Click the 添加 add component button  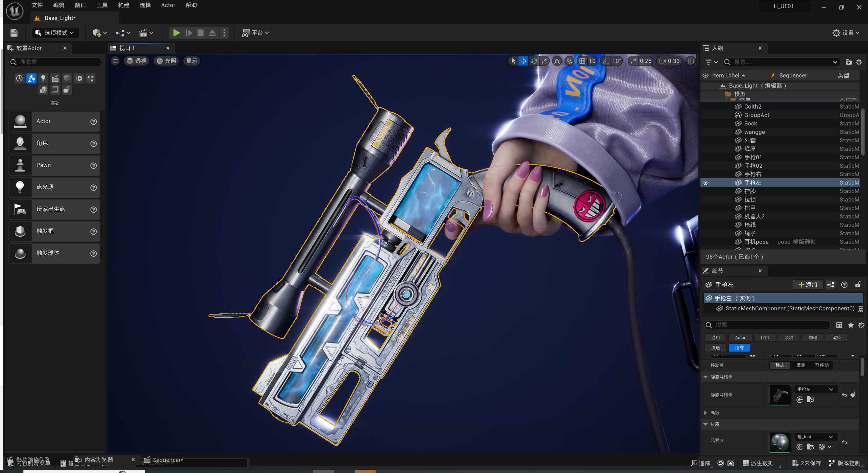click(x=808, y=285)
